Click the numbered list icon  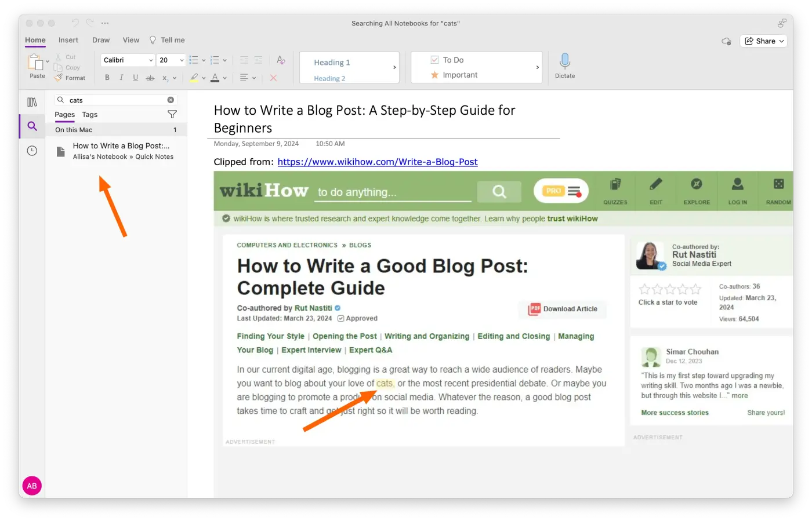click(215, 60)
